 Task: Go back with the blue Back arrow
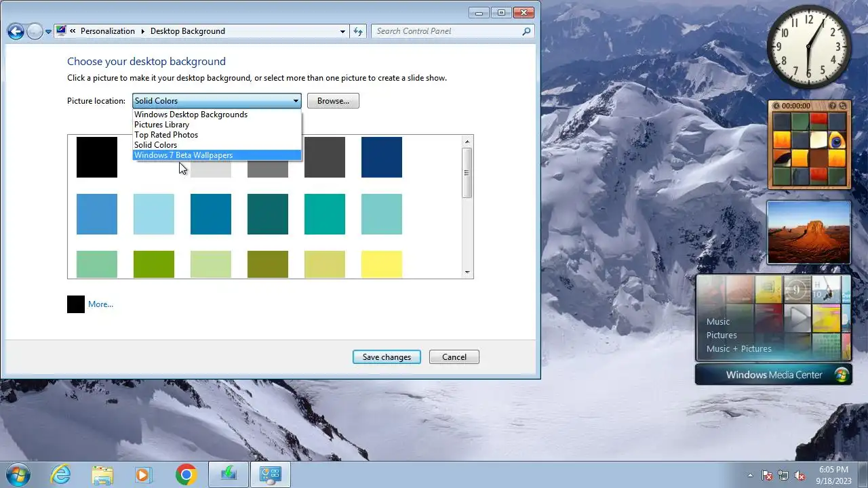pos(16,31)
